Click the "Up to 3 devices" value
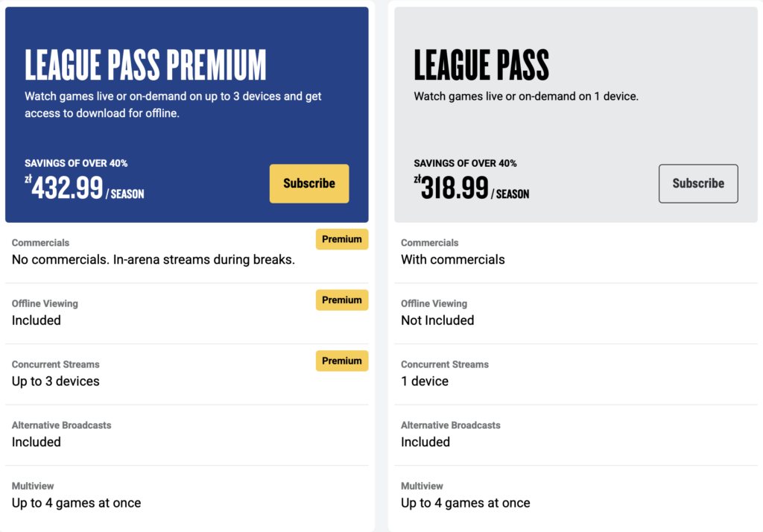 [x=56, y=381]
